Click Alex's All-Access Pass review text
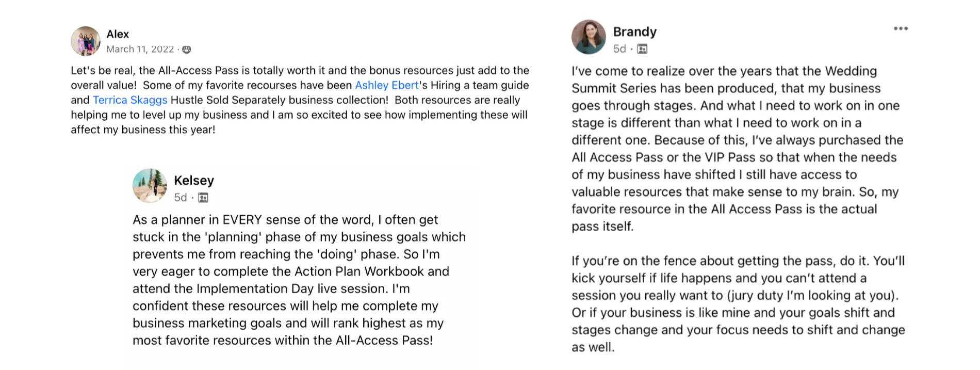 click(300, 100)
